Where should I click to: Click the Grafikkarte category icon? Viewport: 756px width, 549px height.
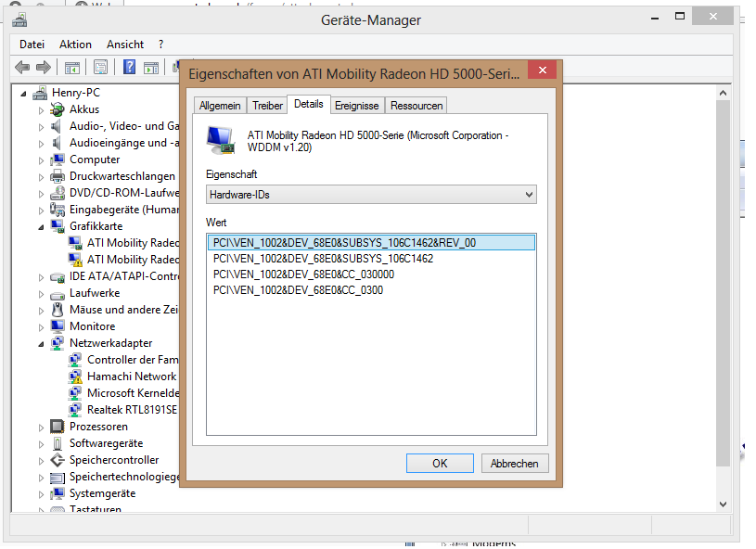pyautogui.click(x=58, y=226)
